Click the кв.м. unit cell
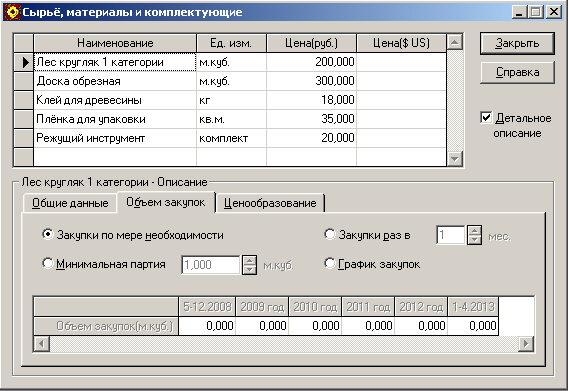 click(x=231, y=119)
